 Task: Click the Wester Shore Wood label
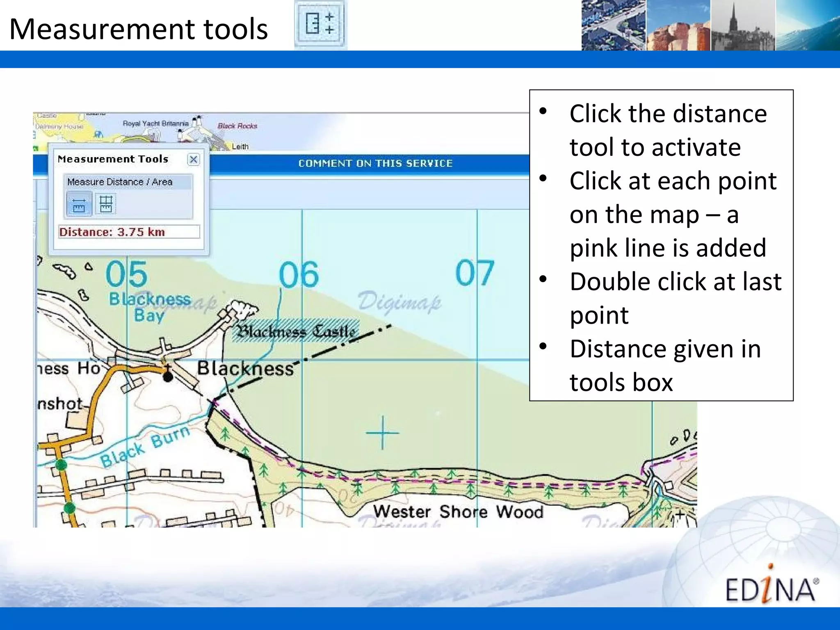pyautogui.click(x=458, y=512)
